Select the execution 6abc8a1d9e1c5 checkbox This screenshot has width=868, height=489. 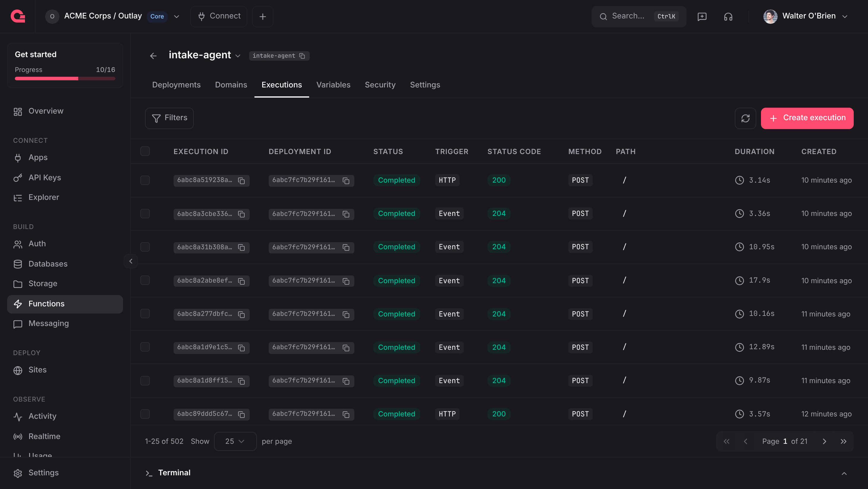(145, 347)
